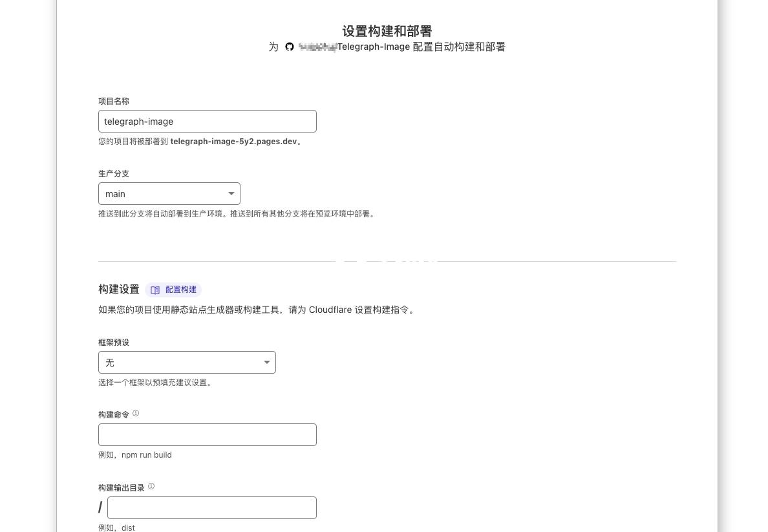Open the 配置构建 documentation link
Screen dimensions: 768x532
(x=173, y=290)
